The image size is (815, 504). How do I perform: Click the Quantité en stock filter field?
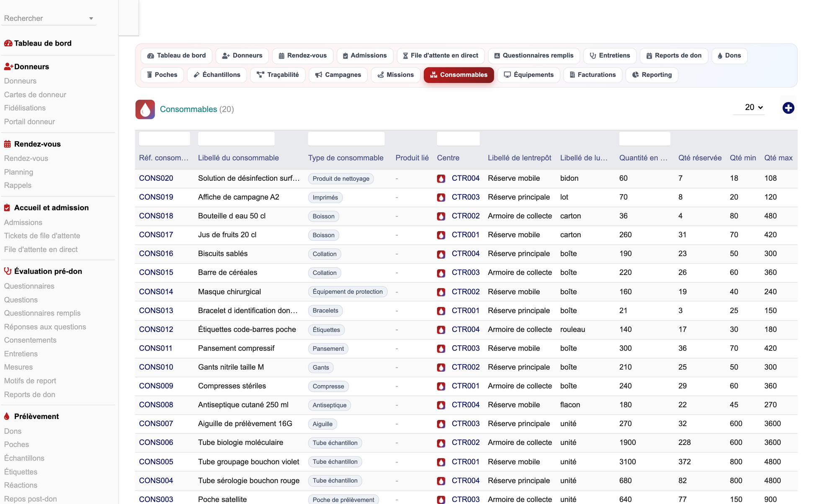(645, 139)
